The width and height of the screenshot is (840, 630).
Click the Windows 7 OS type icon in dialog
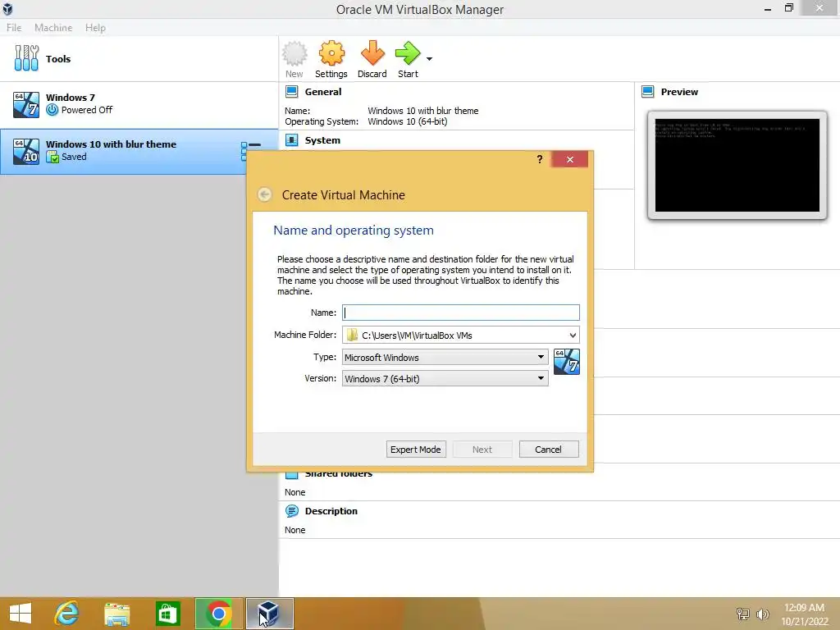(566, 362)
